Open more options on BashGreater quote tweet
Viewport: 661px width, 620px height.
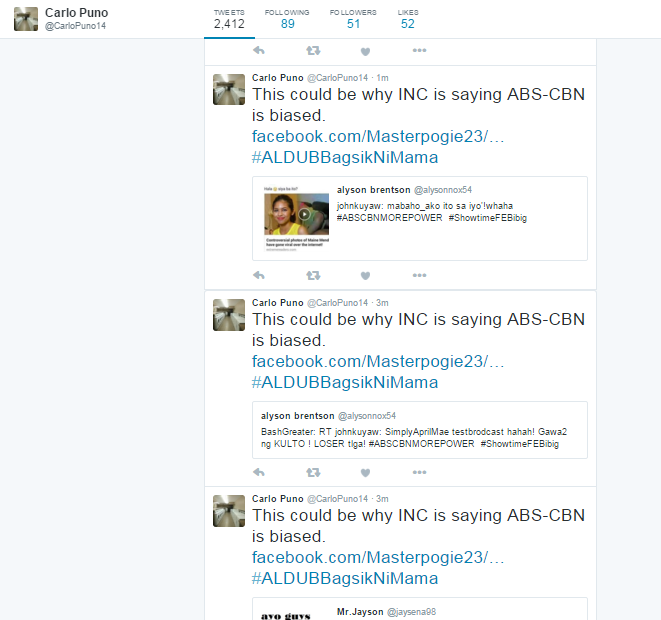point(419,472)
